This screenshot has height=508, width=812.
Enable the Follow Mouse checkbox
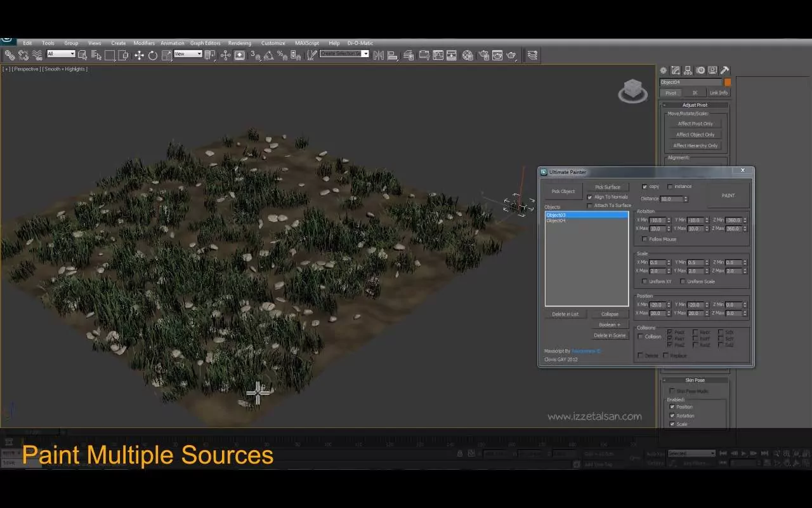click(645, 239)
